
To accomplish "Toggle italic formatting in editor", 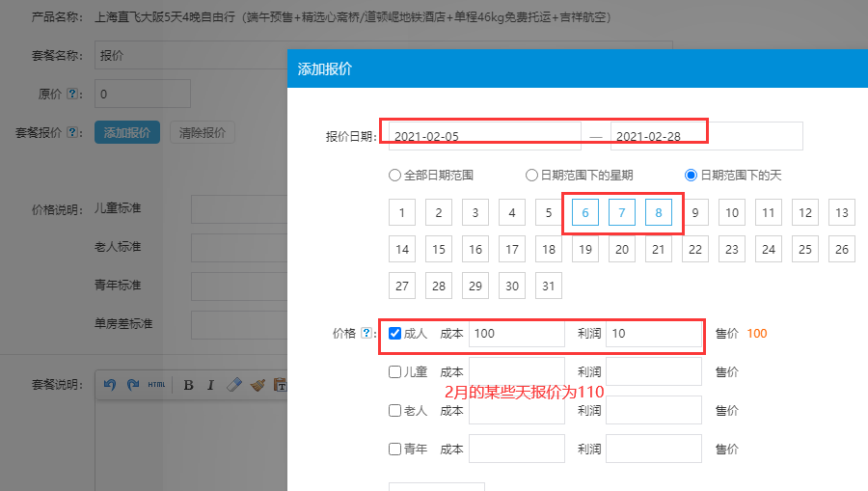I will pyautogui.click(x=211, y=385).
